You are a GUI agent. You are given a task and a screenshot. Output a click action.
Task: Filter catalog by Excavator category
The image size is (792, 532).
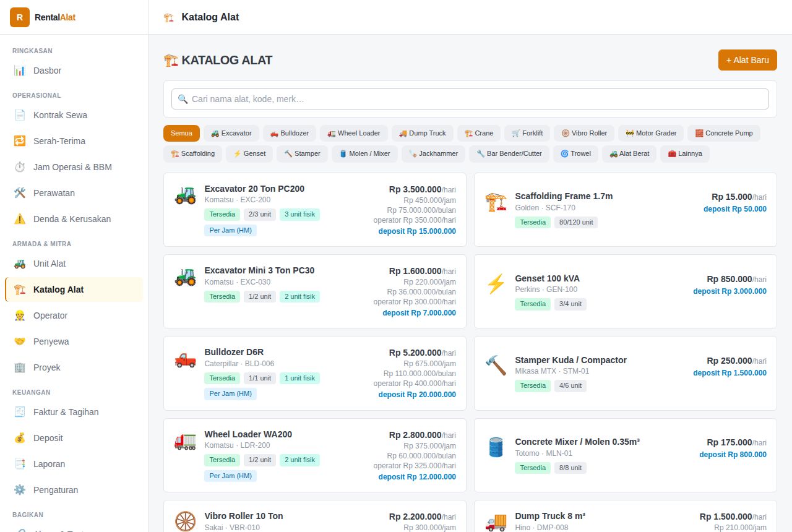point(231,133)
